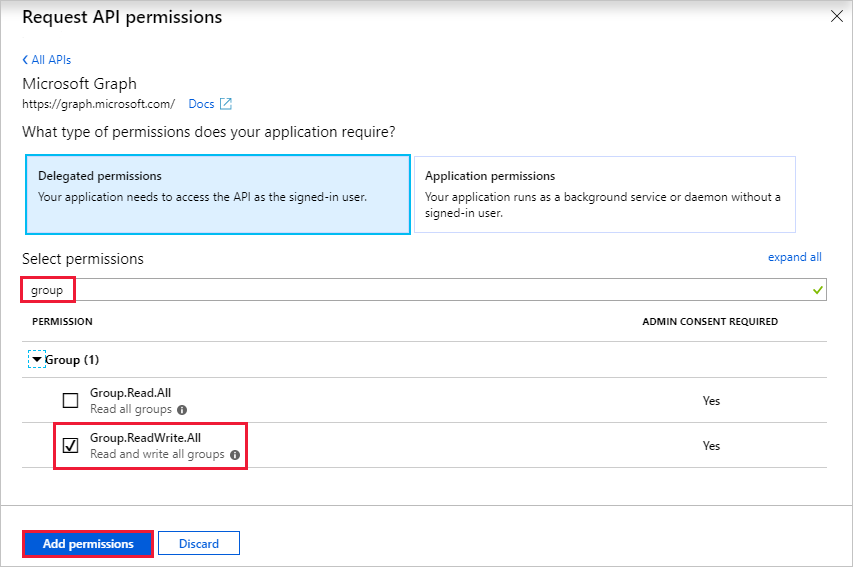Click expand all permissions link
Screen dimensions: 853x567
(x=794, y=257)
